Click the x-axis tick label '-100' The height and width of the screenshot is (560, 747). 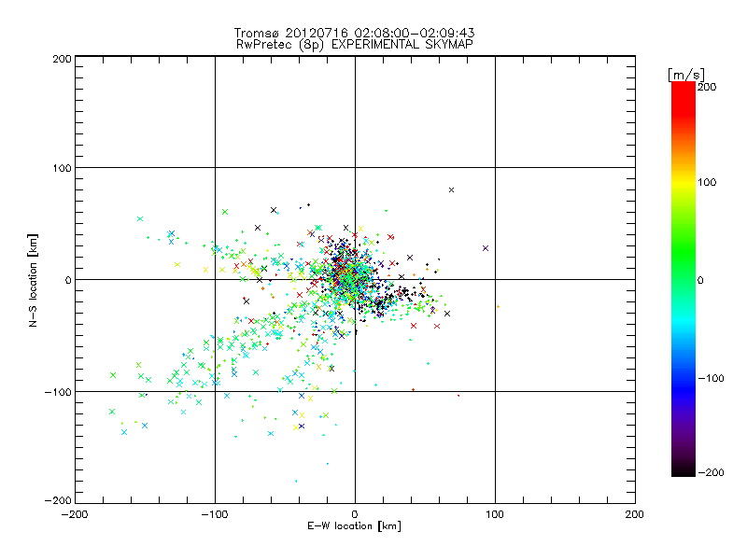pos(215,514)
